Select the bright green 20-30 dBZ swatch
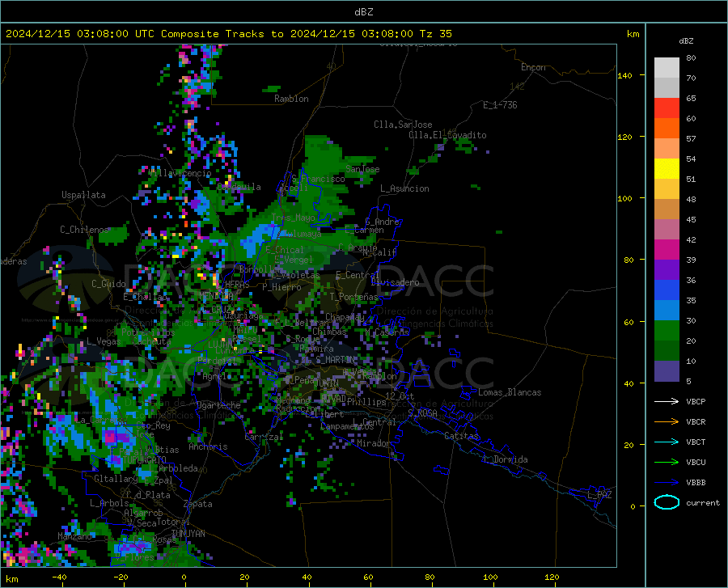The image size is (728, 588). [667, 331]
